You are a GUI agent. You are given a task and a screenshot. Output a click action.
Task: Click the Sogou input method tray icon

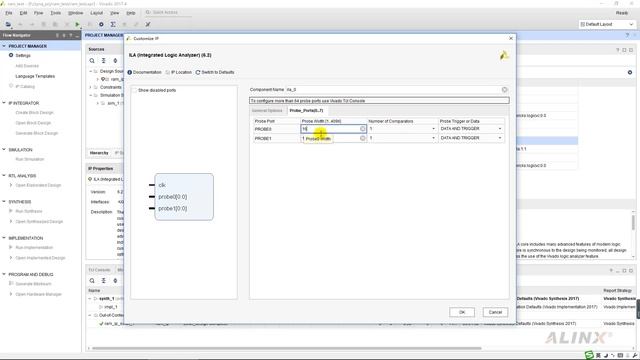[x=589, y=355]
